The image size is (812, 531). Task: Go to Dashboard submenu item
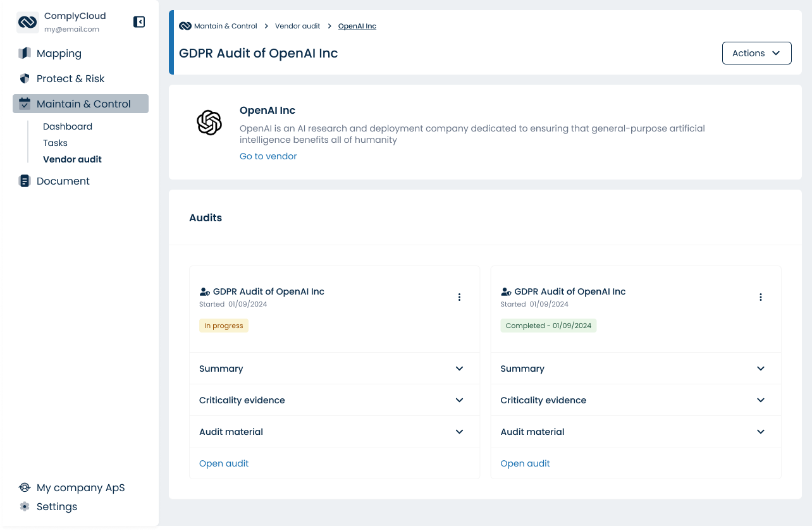pyautogui.click(x=68, y=126)
